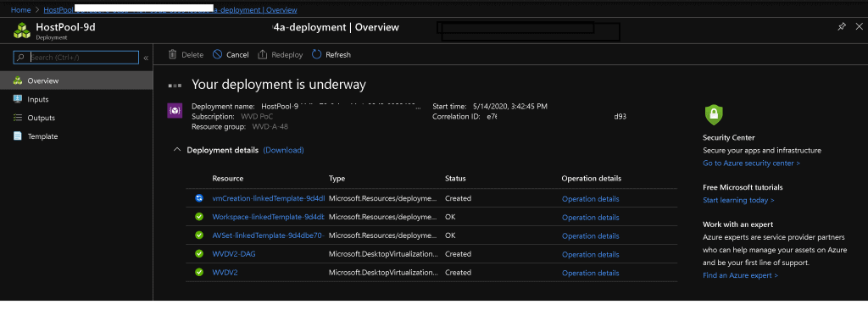Click the Type column header
Image resolution: width=868 pixels, height=310 pixels.
click(x=337, y=179)
